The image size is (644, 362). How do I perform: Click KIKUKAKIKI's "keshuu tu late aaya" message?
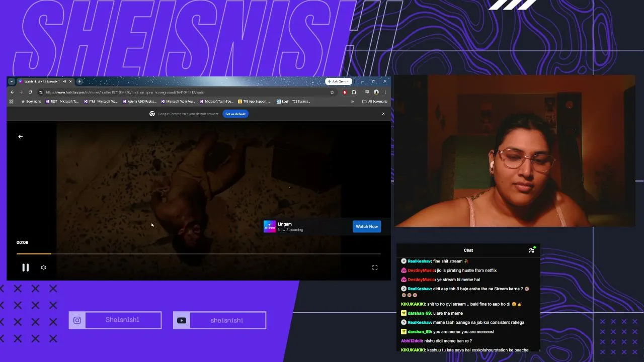coord(465,350)
